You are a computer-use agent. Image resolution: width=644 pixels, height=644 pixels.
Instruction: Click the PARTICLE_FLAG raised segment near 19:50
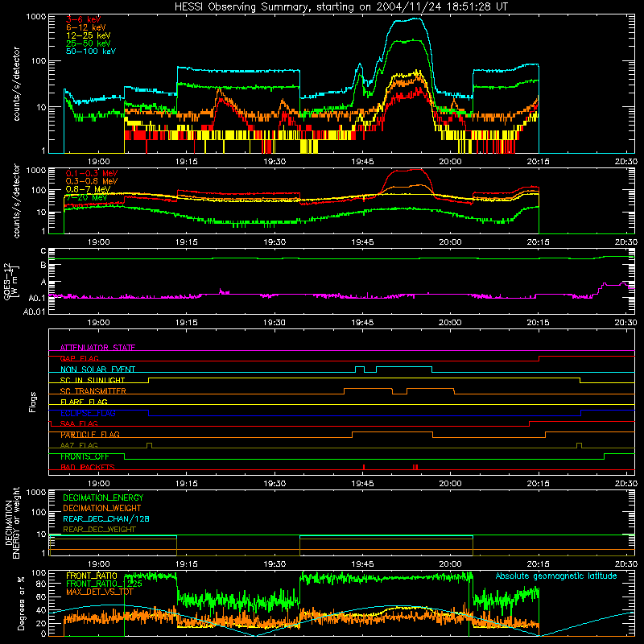coord(392,432)
